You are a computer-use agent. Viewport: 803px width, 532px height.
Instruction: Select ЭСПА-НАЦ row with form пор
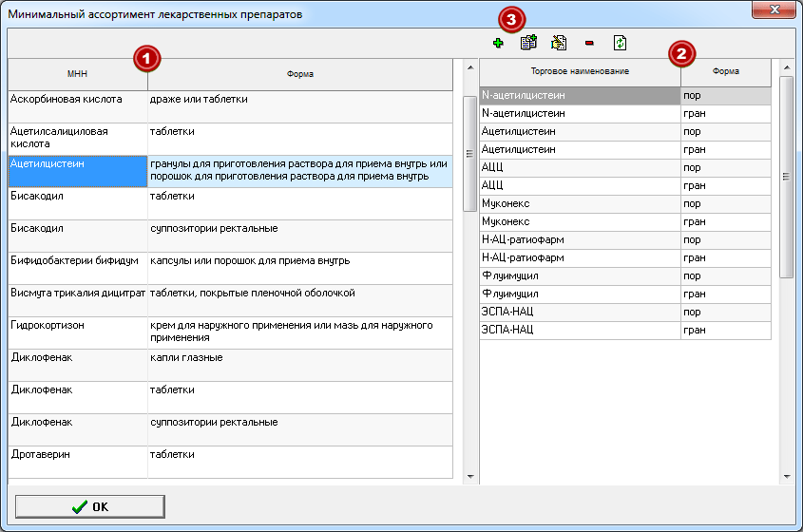click(625, 312)
